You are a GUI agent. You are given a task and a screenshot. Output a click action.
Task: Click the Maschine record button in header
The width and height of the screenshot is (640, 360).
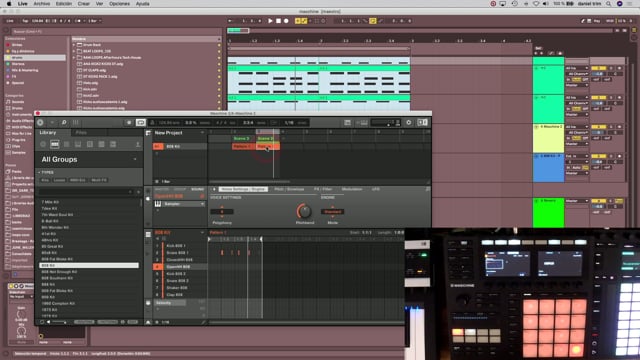click(x=129, y=122)
